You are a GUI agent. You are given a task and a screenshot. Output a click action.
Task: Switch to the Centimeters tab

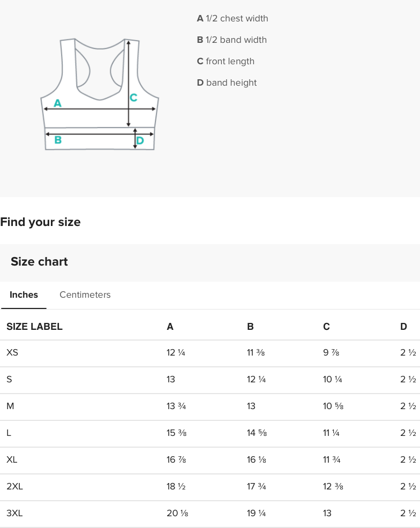[x=85, y=295]
